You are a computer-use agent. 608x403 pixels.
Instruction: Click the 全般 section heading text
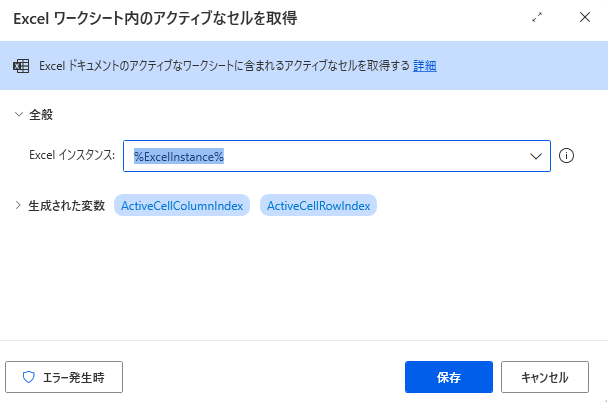pyautogui.click(x=41, y=114)
